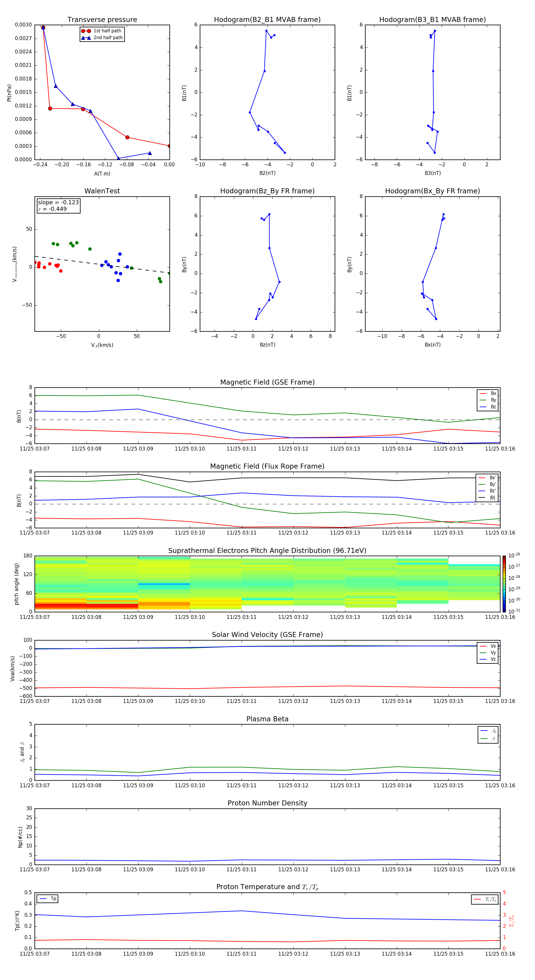
Task: Select the 10^-31 colorbar label
Action: click(x=514, y=611)
